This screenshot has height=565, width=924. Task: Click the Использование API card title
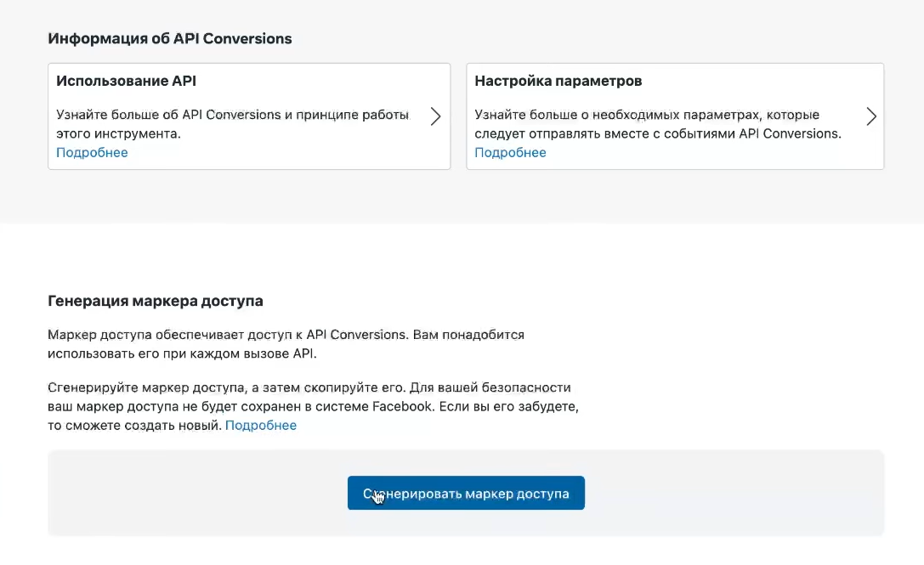click(126, 81)
